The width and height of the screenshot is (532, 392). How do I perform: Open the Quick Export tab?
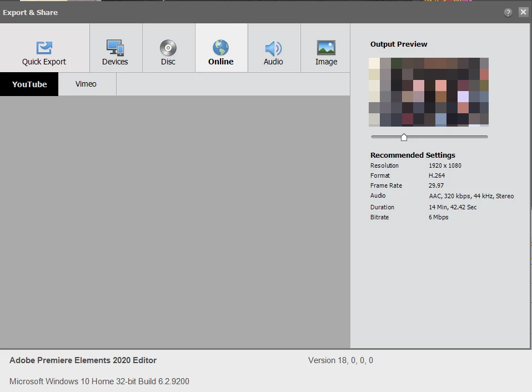pos(44,48)
